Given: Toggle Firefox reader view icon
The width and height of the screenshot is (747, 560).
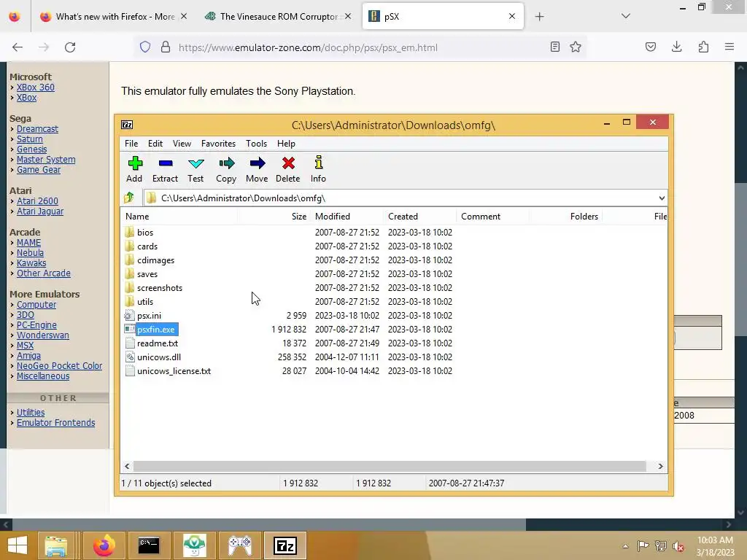Looking at the screenshot, I should point(555,47).
